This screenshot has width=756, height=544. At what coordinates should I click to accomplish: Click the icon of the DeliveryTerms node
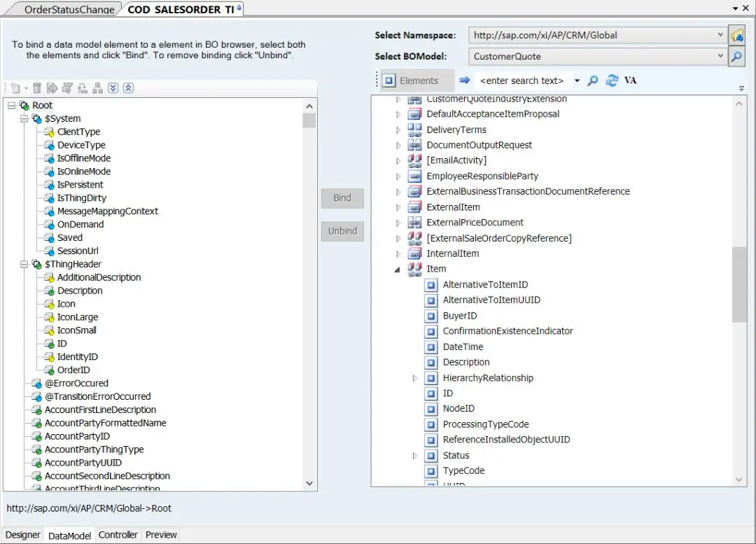(x=414, y=130)
